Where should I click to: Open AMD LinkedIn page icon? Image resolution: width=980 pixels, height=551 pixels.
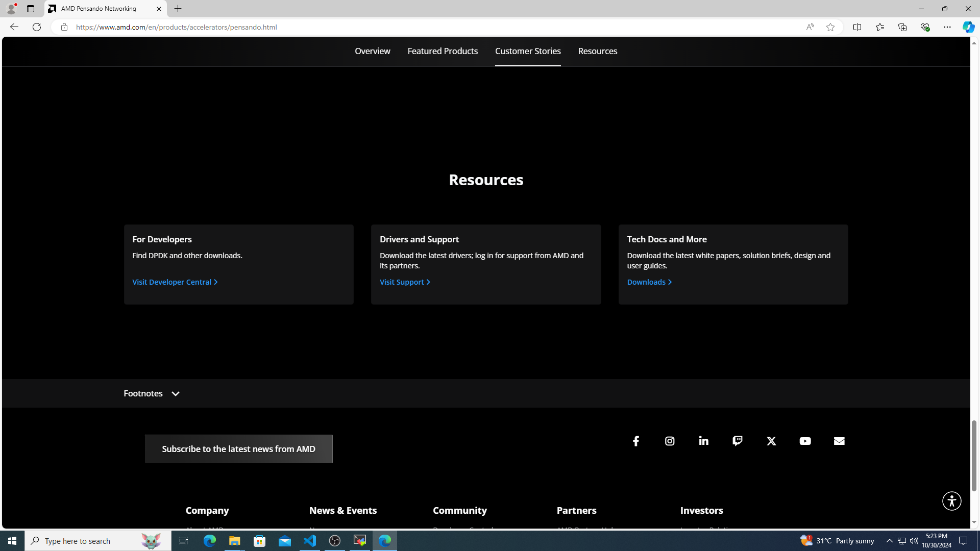point(703,441)
